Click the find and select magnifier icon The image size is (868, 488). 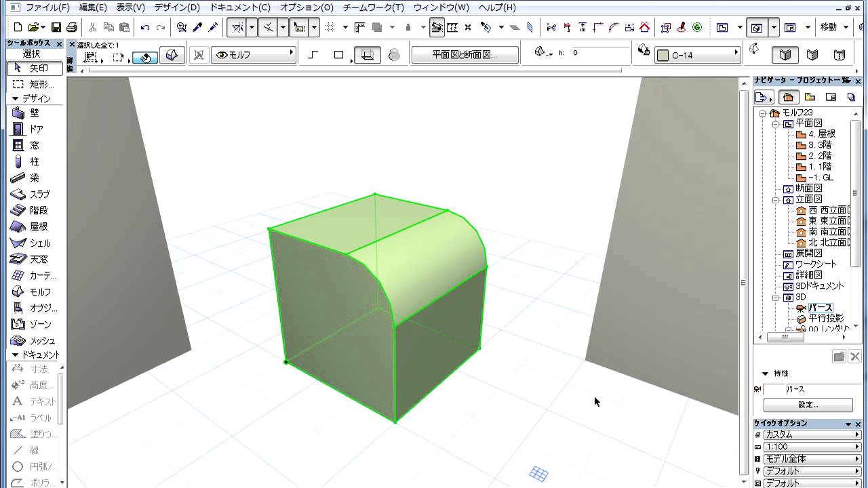click(x=182, y=28)
